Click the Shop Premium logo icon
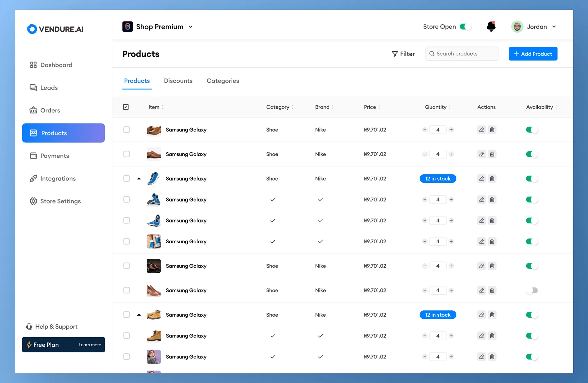Screen dimensions: 588x383 (x=127, y=26)
